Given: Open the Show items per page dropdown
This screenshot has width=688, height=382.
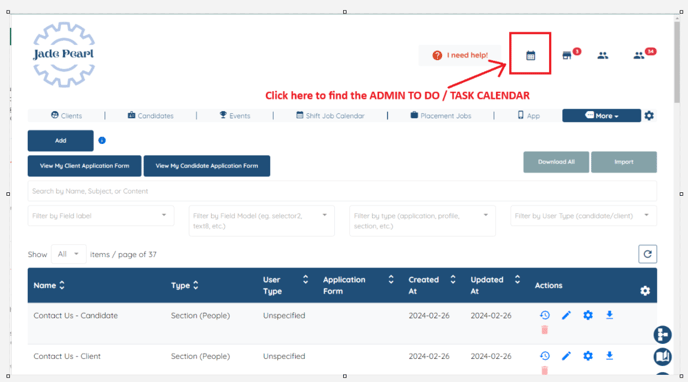Looking at the screenshot, I should (68, 254).
